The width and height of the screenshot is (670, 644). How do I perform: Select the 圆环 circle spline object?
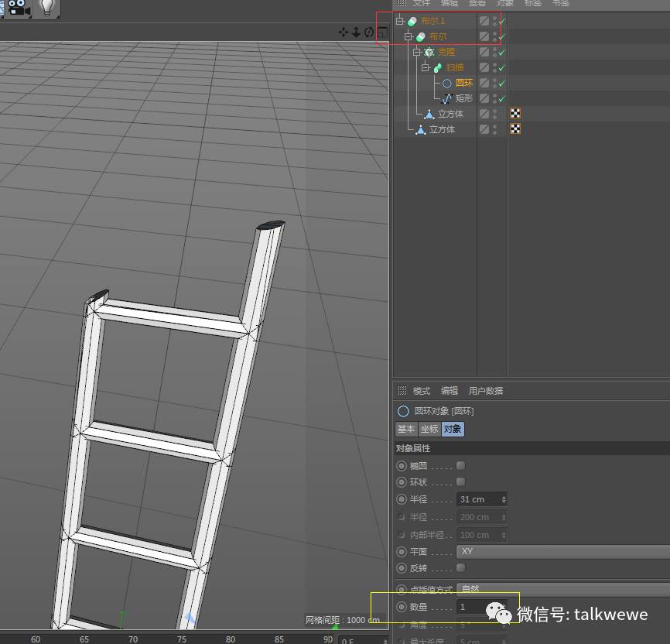[463, 83]
